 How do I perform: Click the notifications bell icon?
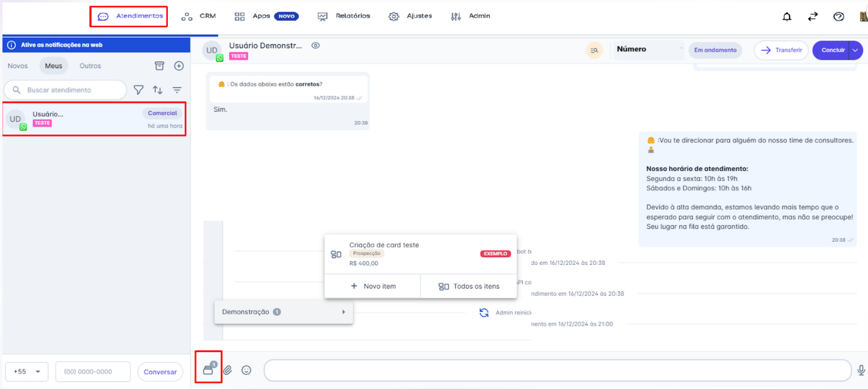point(787,17)
